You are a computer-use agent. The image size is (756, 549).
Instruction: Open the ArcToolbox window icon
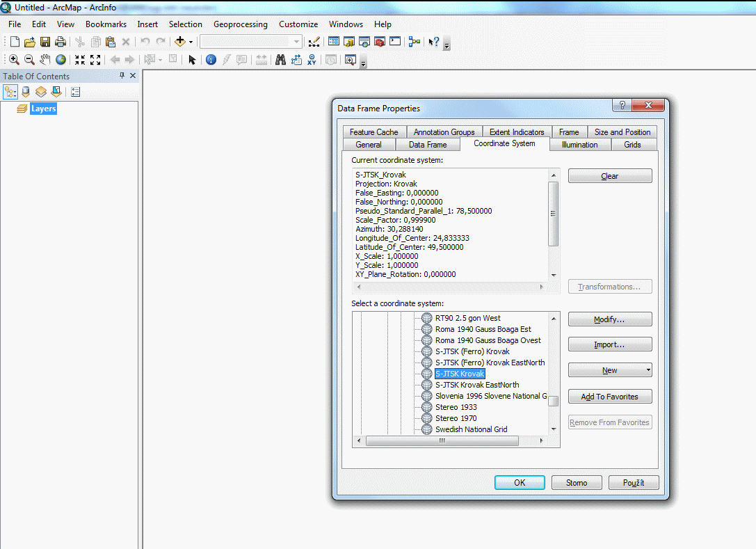pyautogui.click(x=380, y=42)
